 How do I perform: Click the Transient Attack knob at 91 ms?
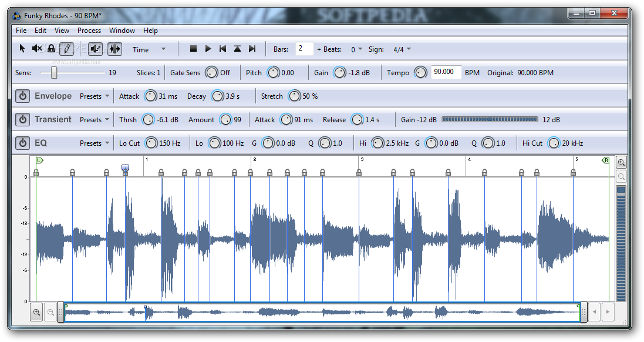[286, 120]
